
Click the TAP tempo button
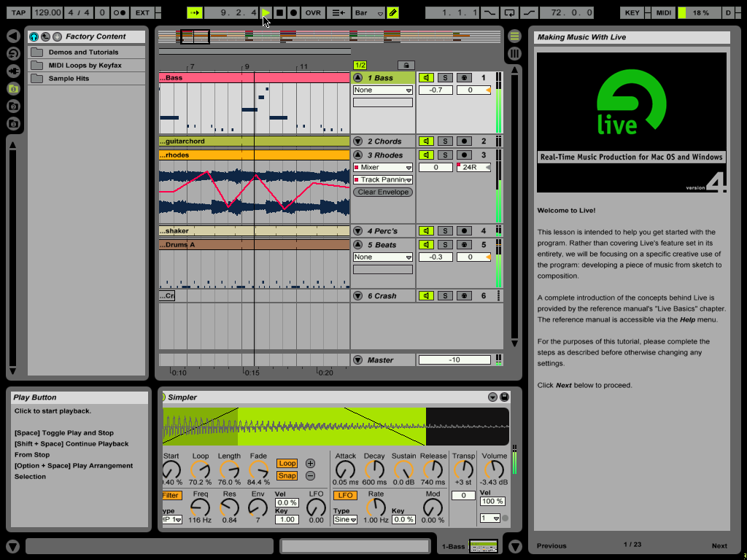point(18,13)
